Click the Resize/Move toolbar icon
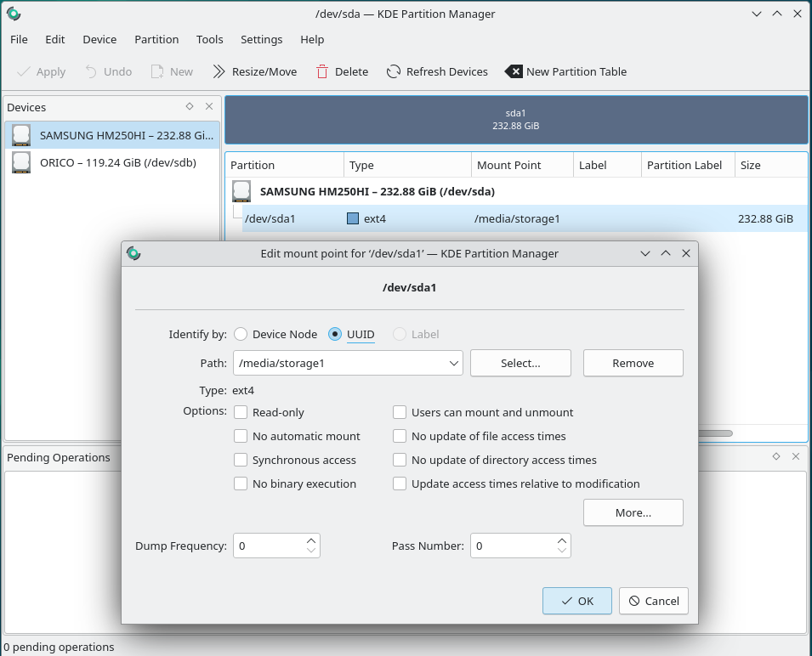The width and height of the screenshot is (812, 656). [219, 72]
